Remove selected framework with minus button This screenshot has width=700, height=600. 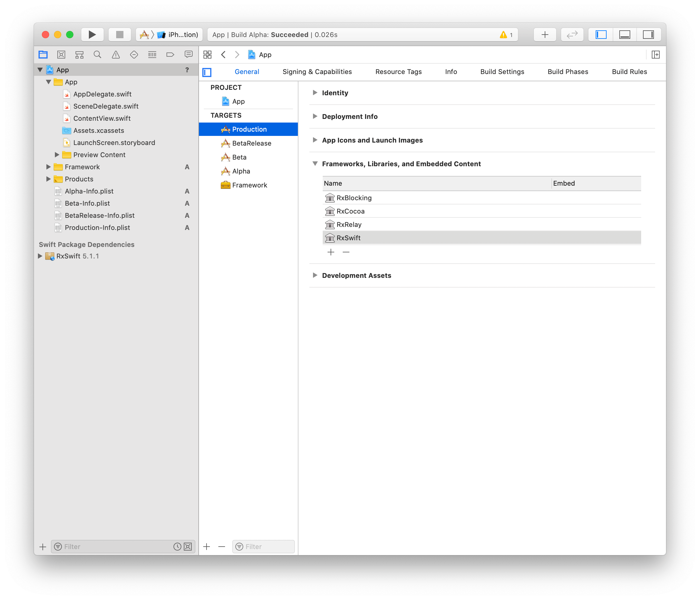point(346,252)
